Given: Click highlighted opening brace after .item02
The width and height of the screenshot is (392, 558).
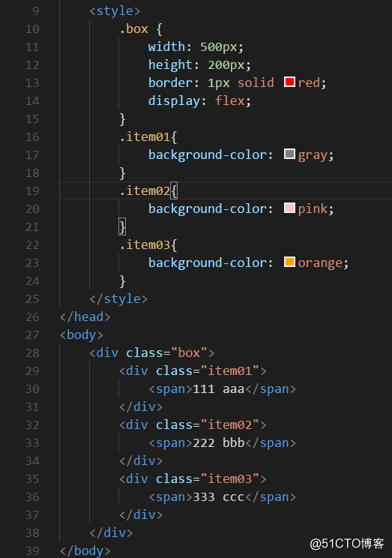Looking at the screenshot, I should click(x=174, y=191).
